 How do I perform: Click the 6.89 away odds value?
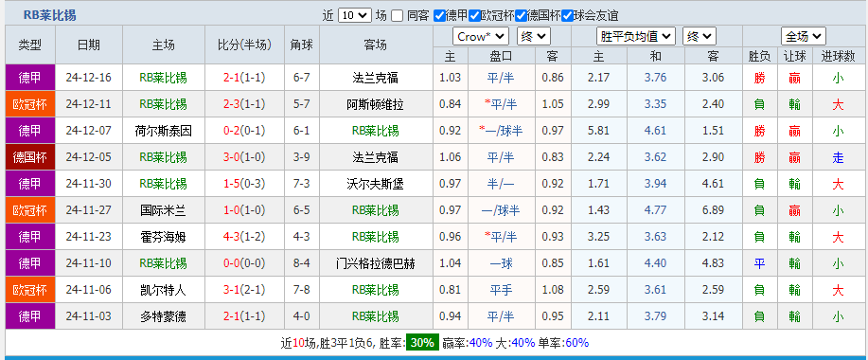[x=713, y=210]
